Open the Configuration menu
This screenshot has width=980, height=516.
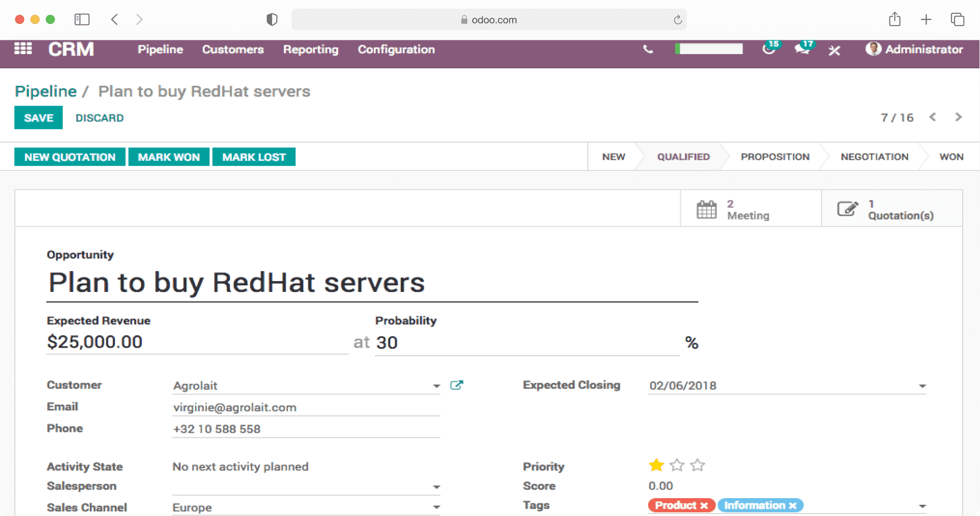(x=396, y=50)
